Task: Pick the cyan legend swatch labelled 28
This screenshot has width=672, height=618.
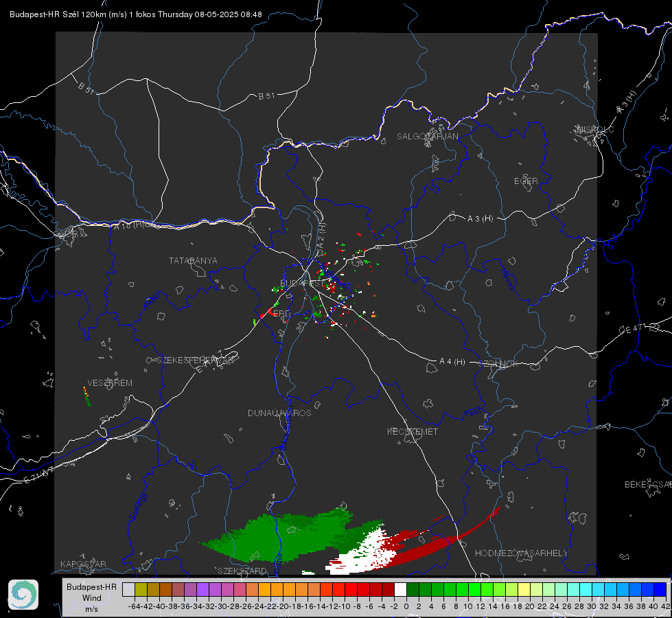Action: coord(586,589)
